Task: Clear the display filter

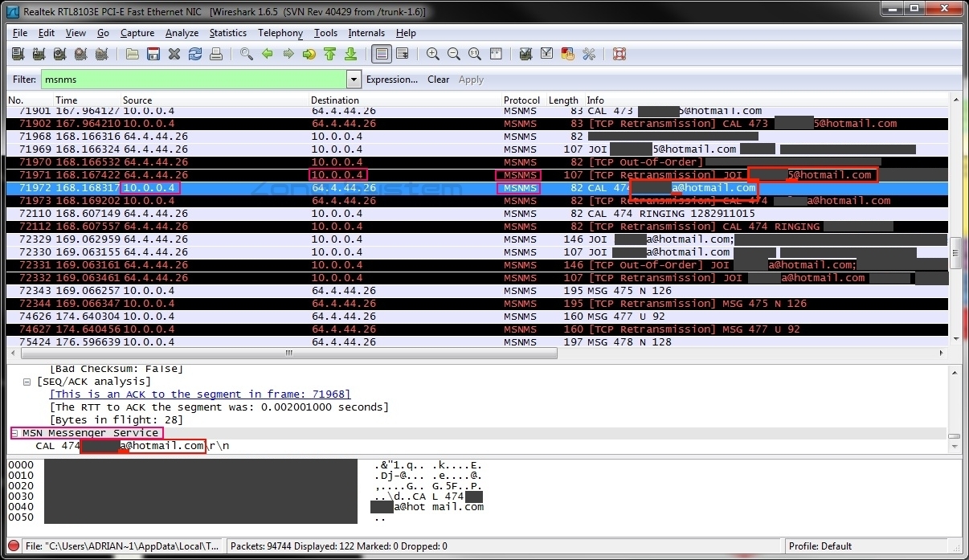Action: point(439,80)
